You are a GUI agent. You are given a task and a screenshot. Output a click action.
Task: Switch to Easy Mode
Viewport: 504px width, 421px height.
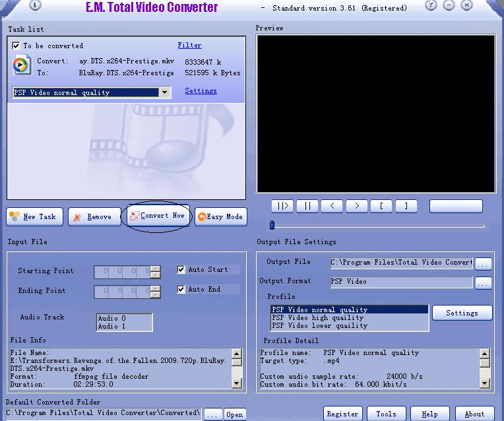point(221,217)
